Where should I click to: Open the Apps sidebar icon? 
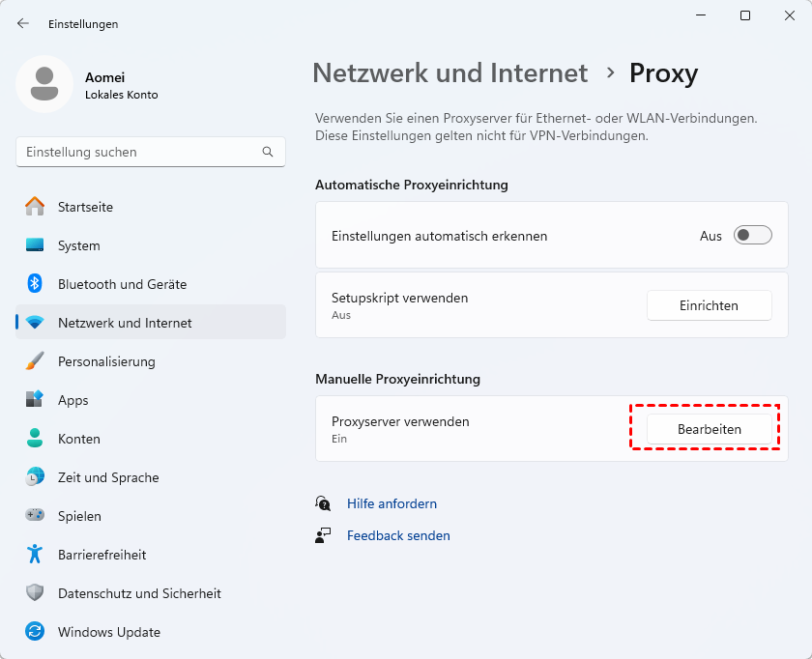pyautogui.click(x=35, y=400)
